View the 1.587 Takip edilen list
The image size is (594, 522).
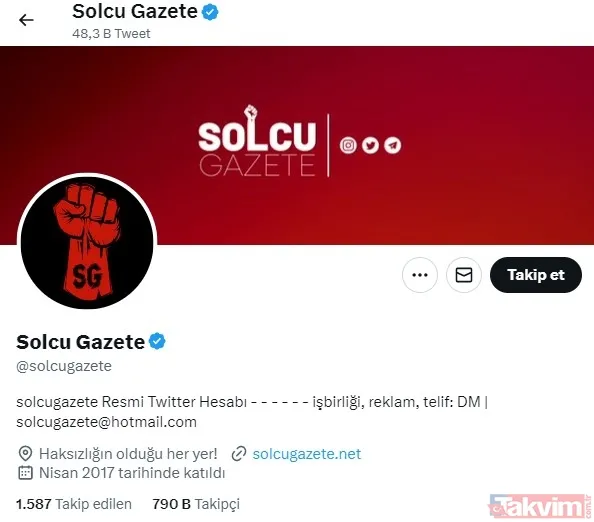pyautogui.click(x=74, y=504)
